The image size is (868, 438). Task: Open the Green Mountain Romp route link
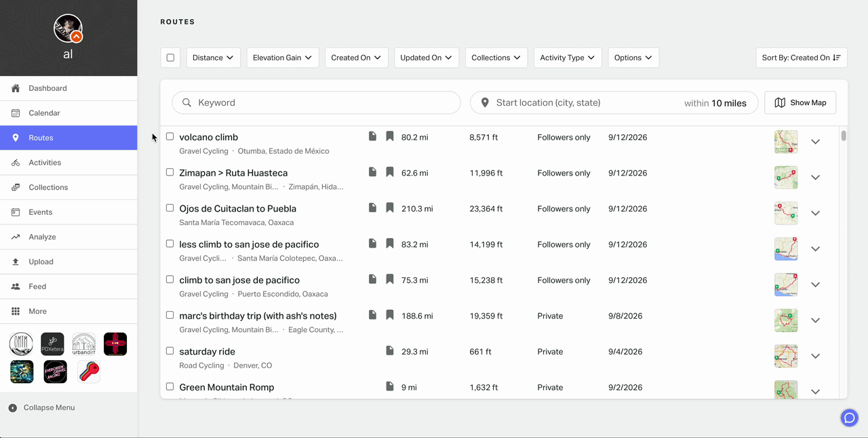click(x=226, y=387)
